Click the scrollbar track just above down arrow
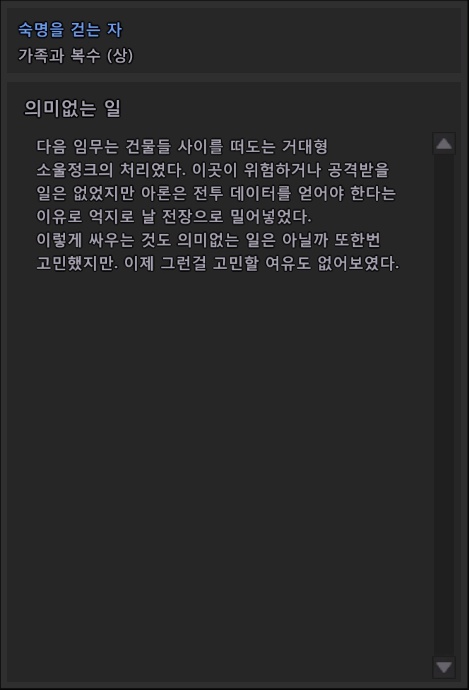This screenshot has height=690, width=469. click(444, 647)
